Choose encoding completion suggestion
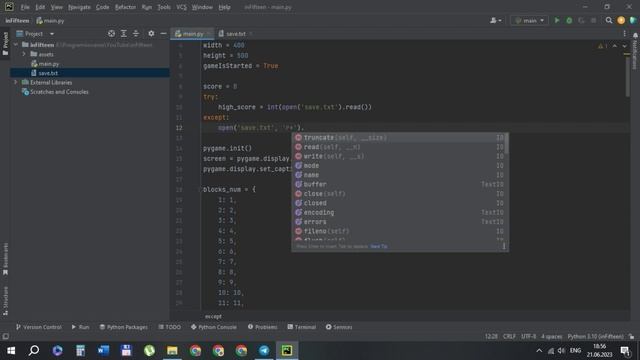Image resolution: width=640 pixels, height=360 pixels. tap(399, 213)
